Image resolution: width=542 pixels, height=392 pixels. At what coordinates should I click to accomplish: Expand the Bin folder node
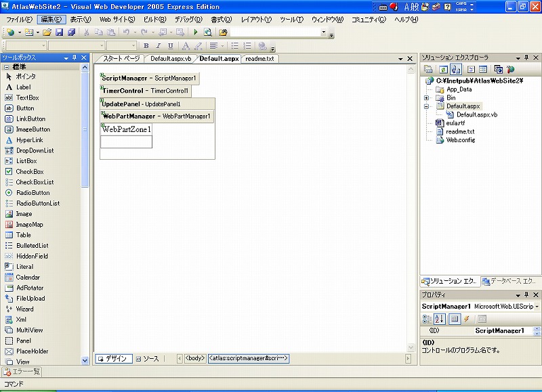point(426,97)
